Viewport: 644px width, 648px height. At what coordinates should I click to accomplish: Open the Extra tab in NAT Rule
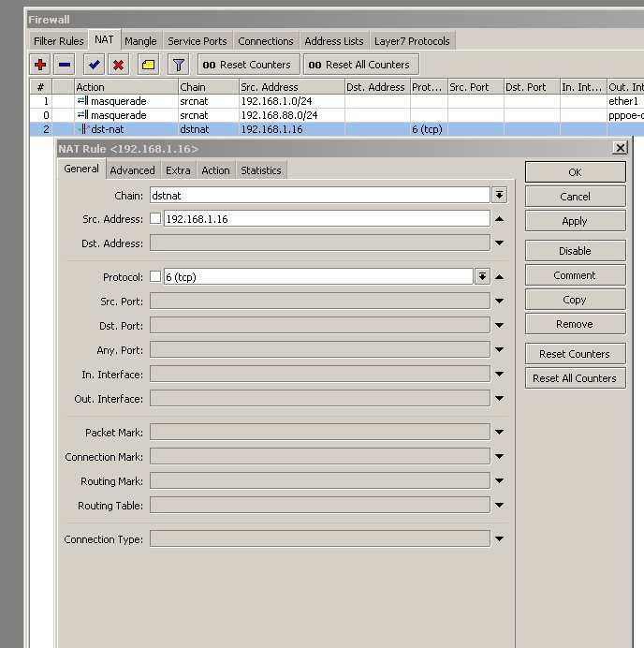[178, 170]
